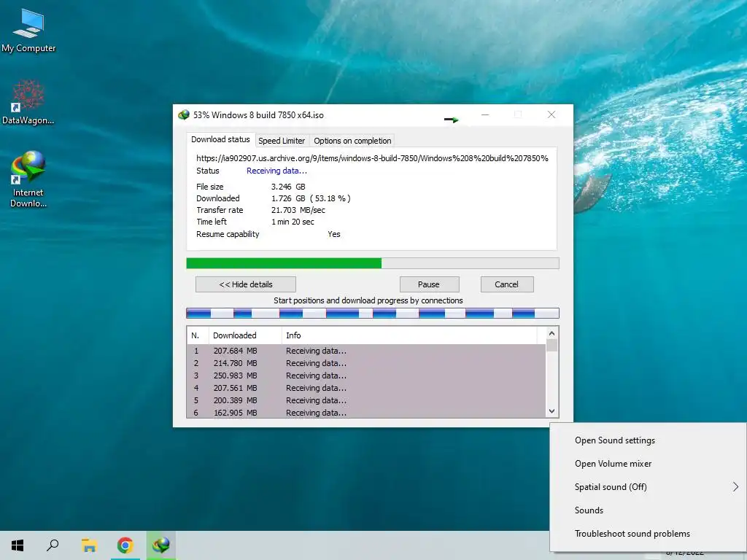Close the IDM download window
The image size is (747, 560).
click(551, 114)
